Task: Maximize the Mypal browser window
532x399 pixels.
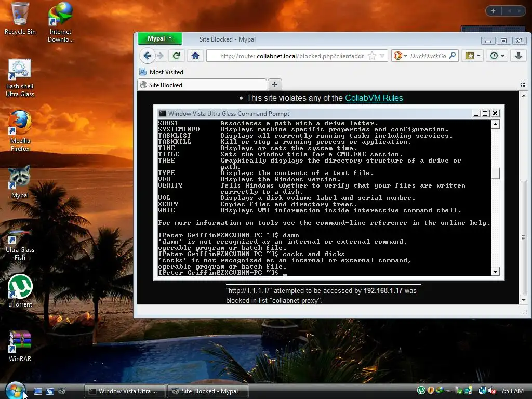Action: [503, 41]
